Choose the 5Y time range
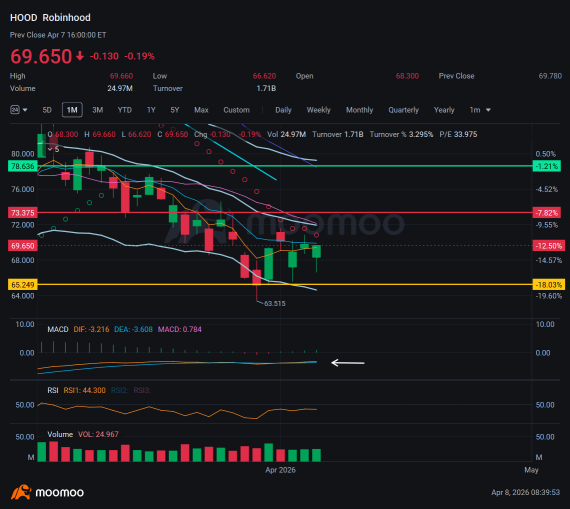The image size is (570, 509). (175, 110)
